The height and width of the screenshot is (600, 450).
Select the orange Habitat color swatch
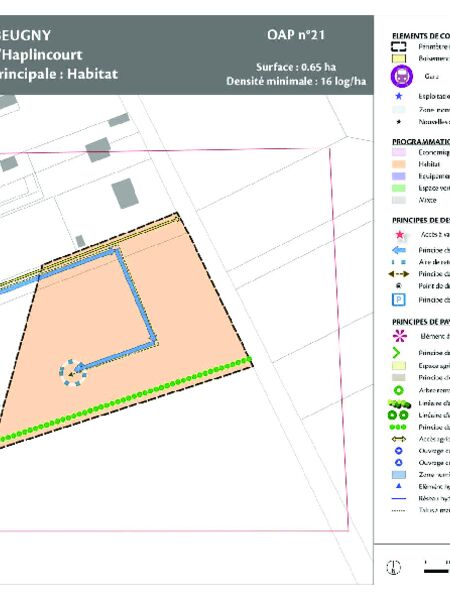click(398, 164)
